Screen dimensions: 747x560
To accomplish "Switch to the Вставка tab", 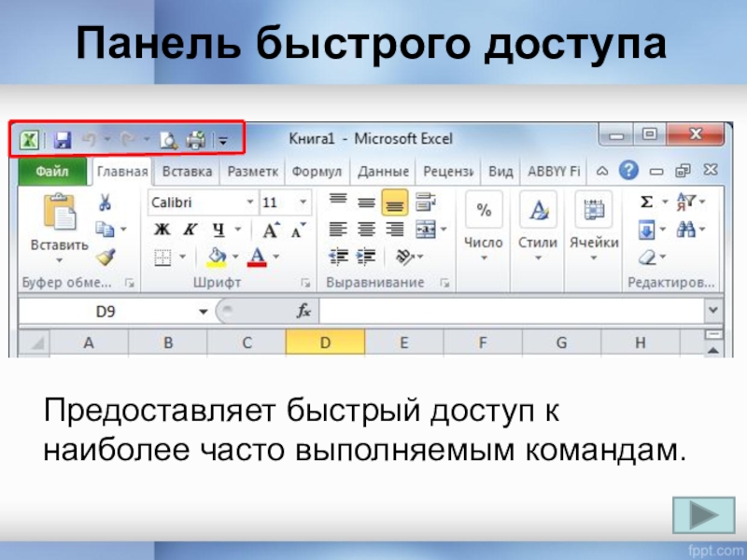I will click(x=187, y=172).
